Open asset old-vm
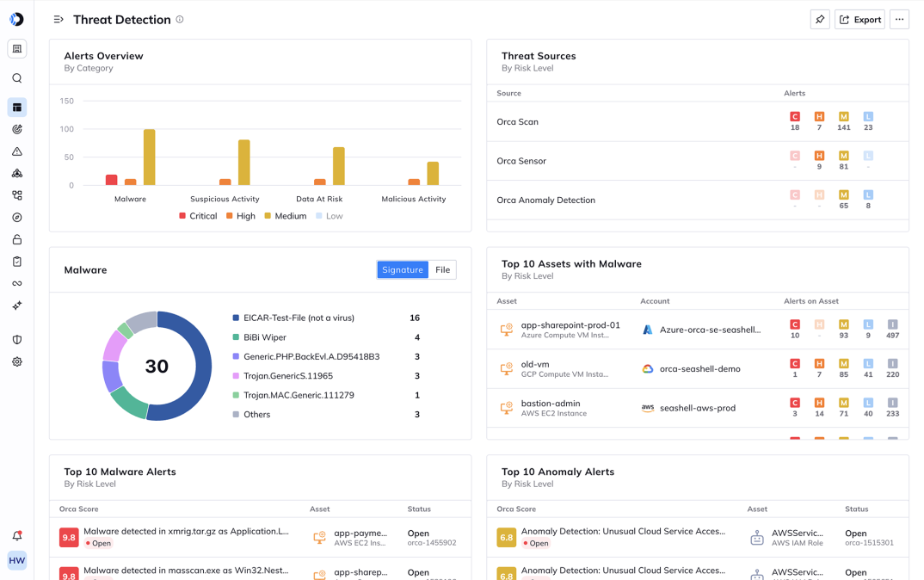This screenshot has width=924, height=580. click(535, 364)
